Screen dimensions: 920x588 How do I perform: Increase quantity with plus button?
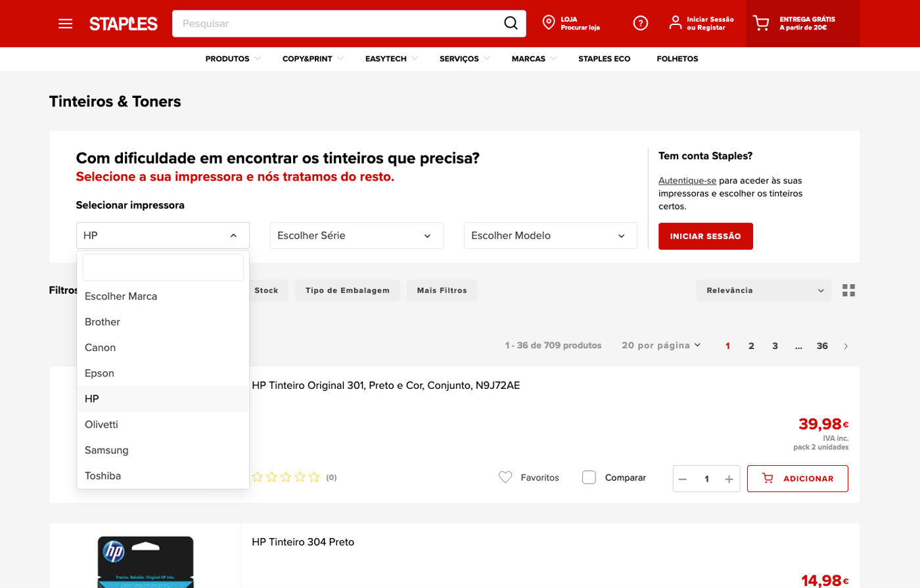pos(729,479)
